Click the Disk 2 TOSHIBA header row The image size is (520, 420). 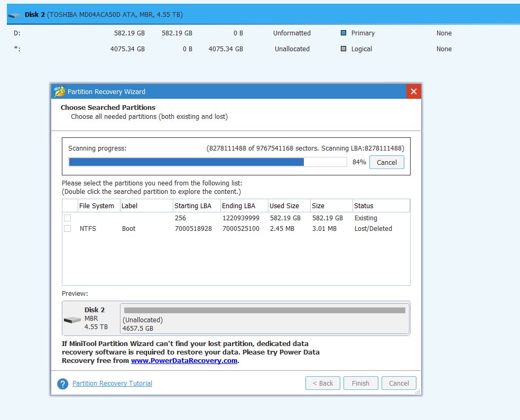[x=263, y=15]
